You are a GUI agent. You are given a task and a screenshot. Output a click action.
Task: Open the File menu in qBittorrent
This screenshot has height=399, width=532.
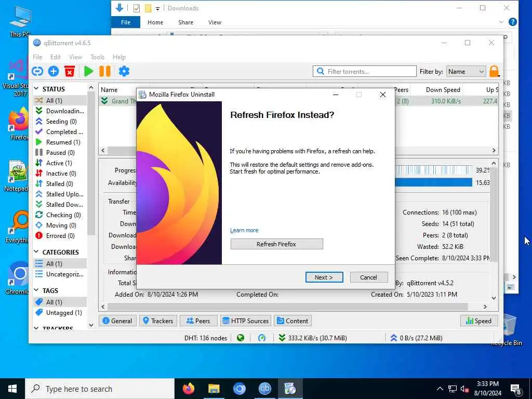[x=37, y=57]
